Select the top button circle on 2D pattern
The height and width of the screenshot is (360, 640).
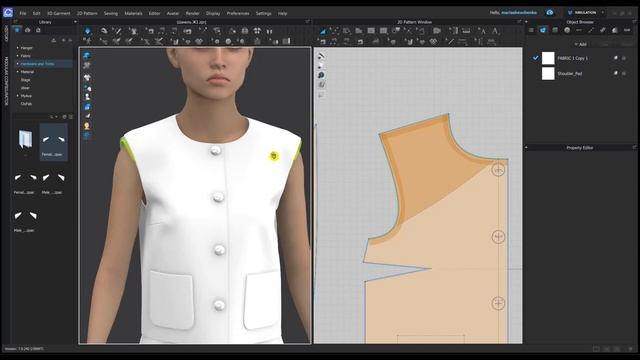498,170
